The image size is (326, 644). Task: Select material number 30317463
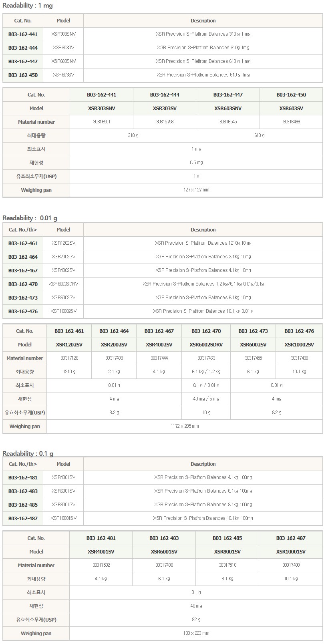(x=206, y=358)
